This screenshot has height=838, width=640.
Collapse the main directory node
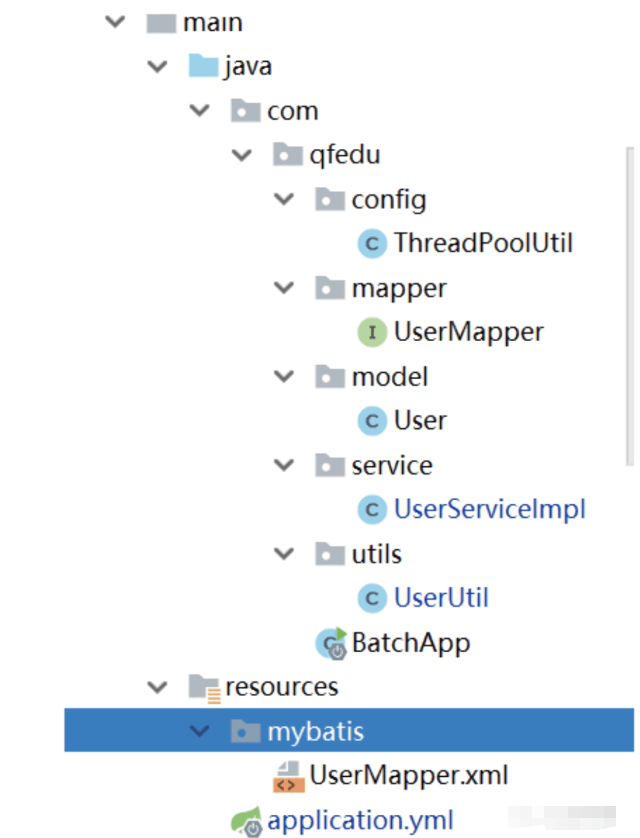click(x=113, y=22)
